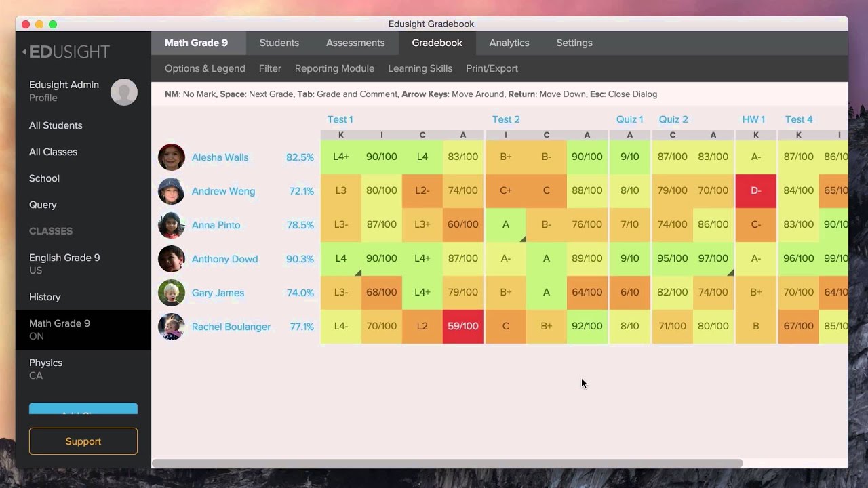Click the Edusight Admin profile avatar
This screenshot has width=868, height=488.
tap(124, 91)
